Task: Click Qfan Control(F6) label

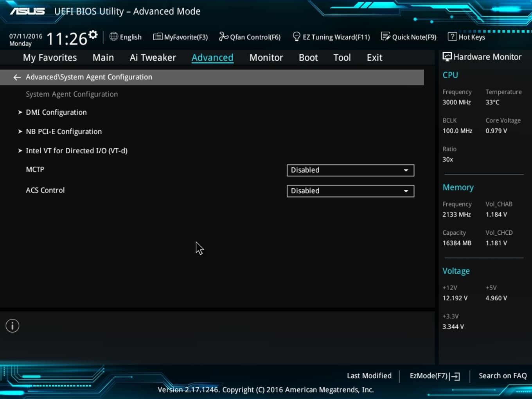Action: point(255,37)
